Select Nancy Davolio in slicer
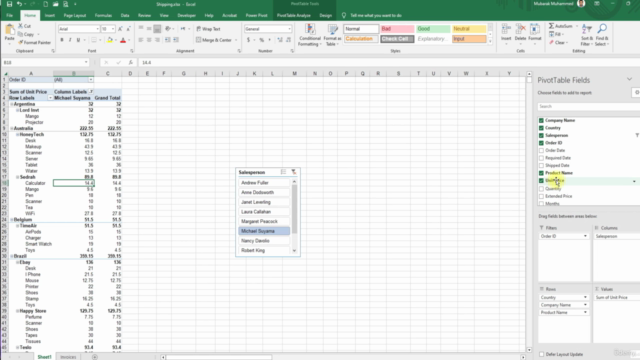 tap(264, 241)
